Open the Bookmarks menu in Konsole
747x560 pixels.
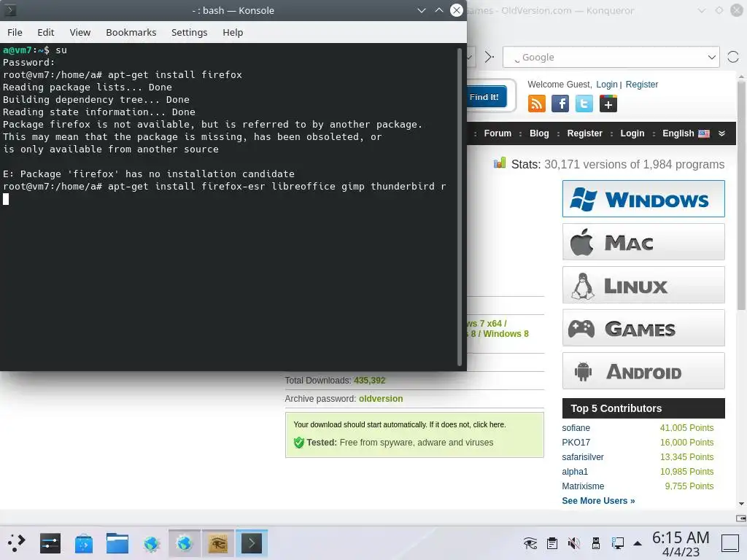click(x=131, y=32)
